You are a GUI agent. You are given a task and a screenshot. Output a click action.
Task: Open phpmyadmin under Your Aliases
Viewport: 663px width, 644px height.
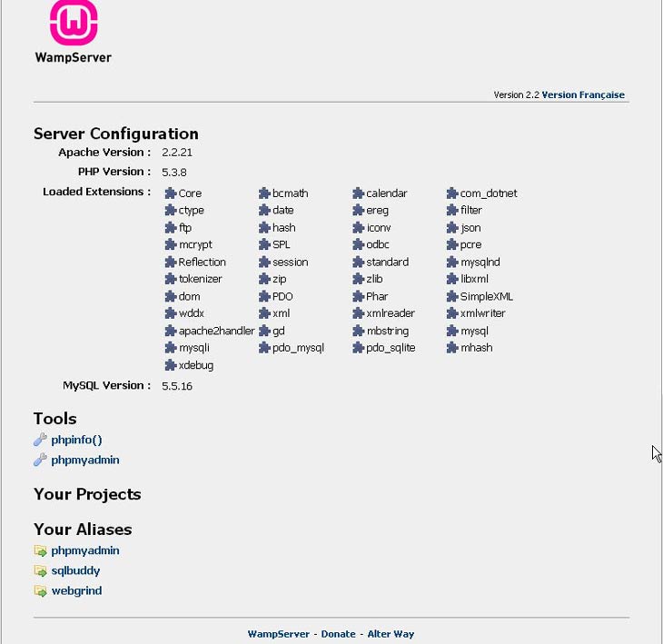85,550
